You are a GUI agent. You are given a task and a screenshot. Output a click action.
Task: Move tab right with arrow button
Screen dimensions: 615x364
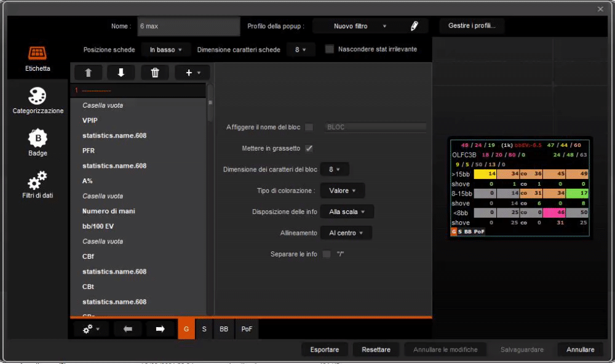point(160,329)
